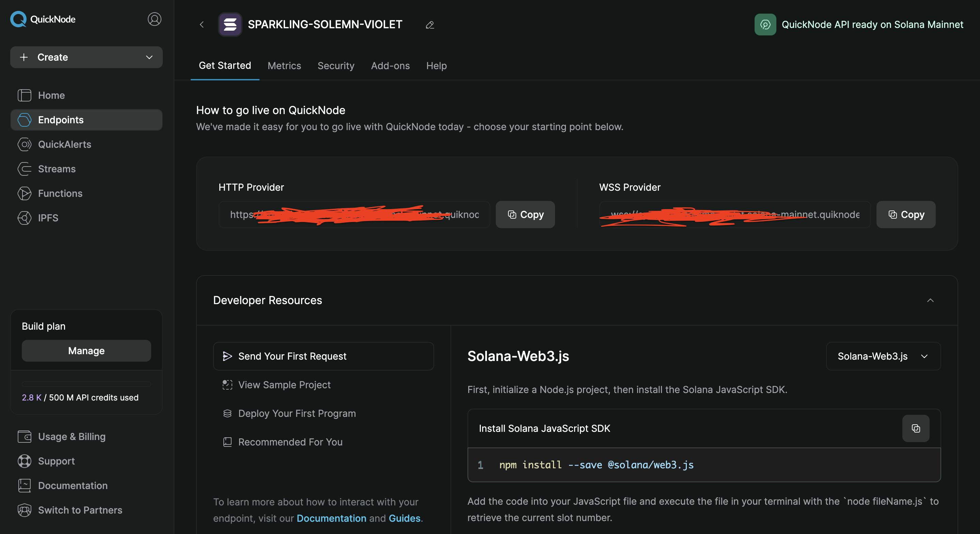This screenshot has width=980, height=534.
Task: Click the 'Build plan' label
Action: [44, 326]
